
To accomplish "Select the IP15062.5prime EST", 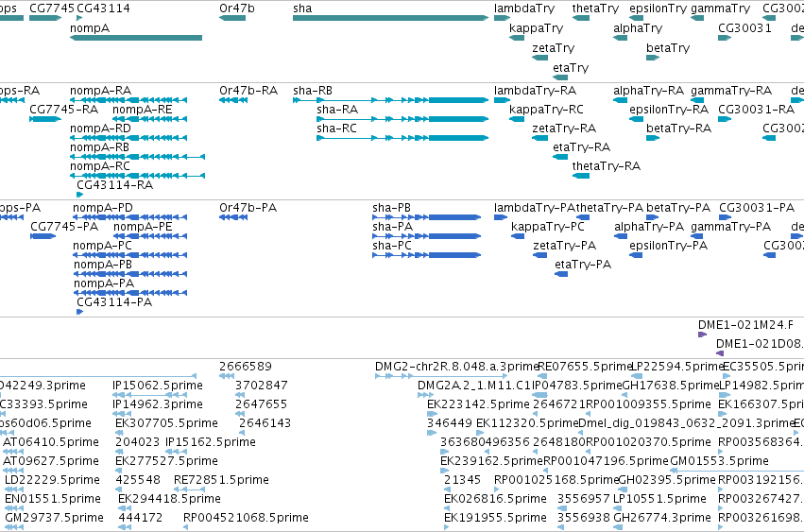I will [x=149, y=395].
